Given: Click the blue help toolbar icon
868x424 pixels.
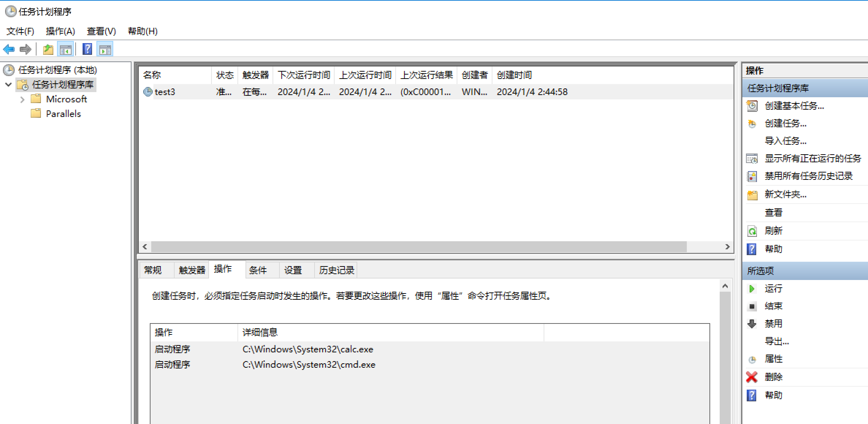Looking at the screenshot, I should coord(87,49).
